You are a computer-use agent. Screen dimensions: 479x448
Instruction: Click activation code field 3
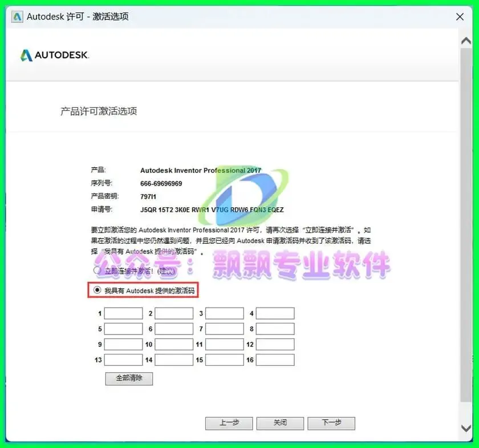pyautogui.click(x=225, y=313)
